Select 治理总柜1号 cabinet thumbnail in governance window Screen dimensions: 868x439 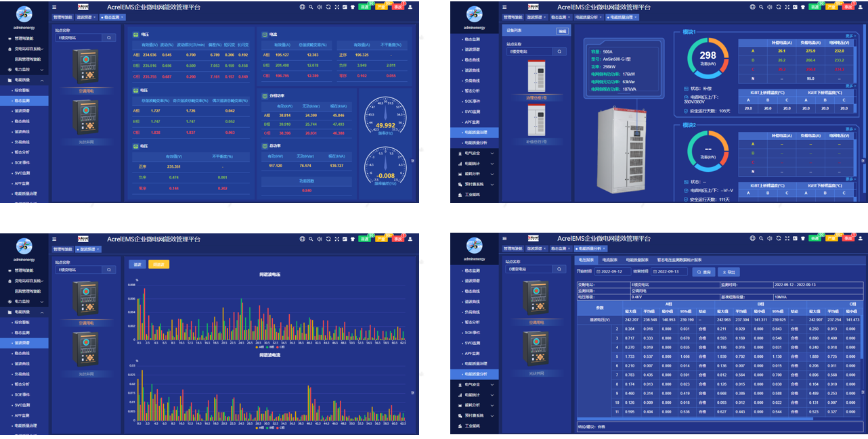537,76
